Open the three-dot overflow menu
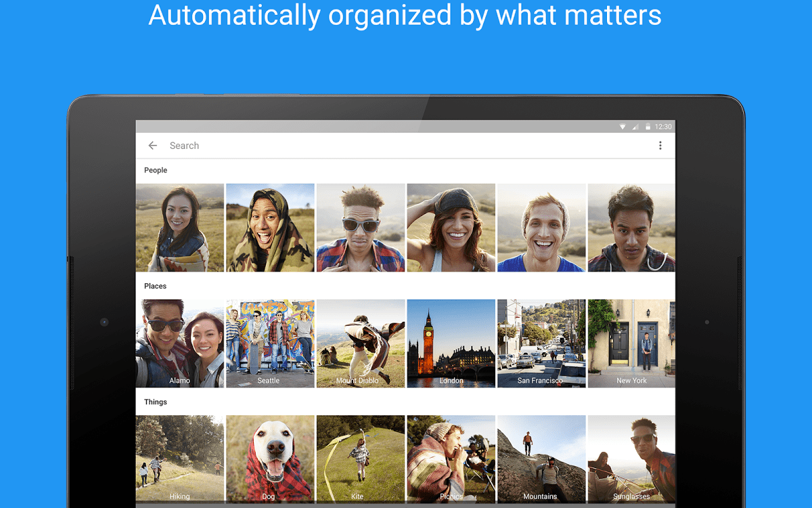 660,145
